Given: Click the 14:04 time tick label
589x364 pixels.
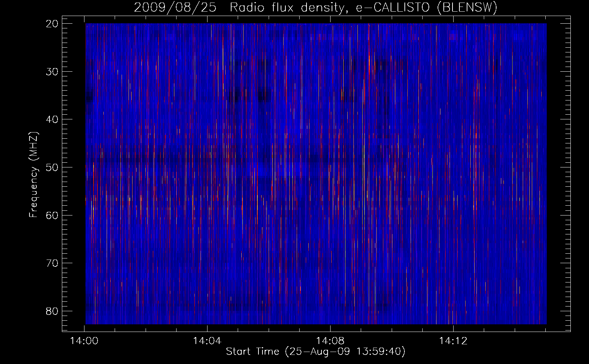Looking at the screenshot, I should click(207, 341).
